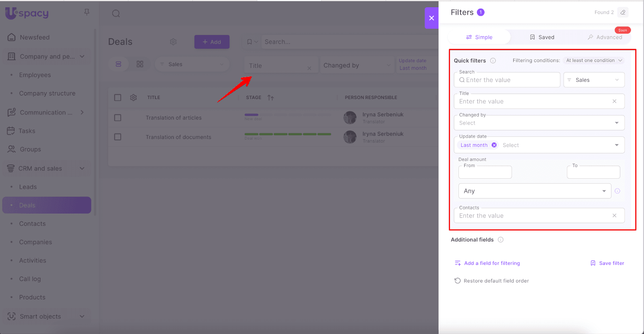The height and width of the screenshot is (334, 644).
Task: Switch to the Saved filters tab
Action: pos(542,37)
